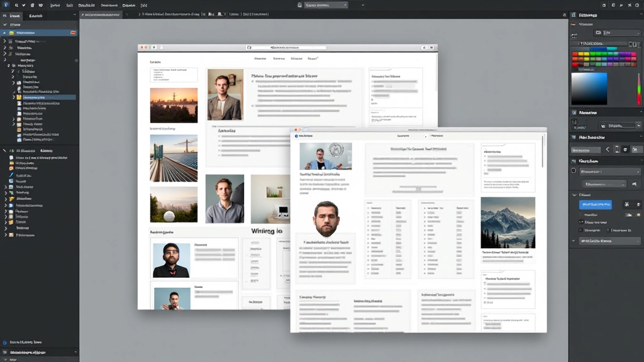Open the Edit menu in the menu bar
The image size is (644, 362).
(x=69, y=5)
